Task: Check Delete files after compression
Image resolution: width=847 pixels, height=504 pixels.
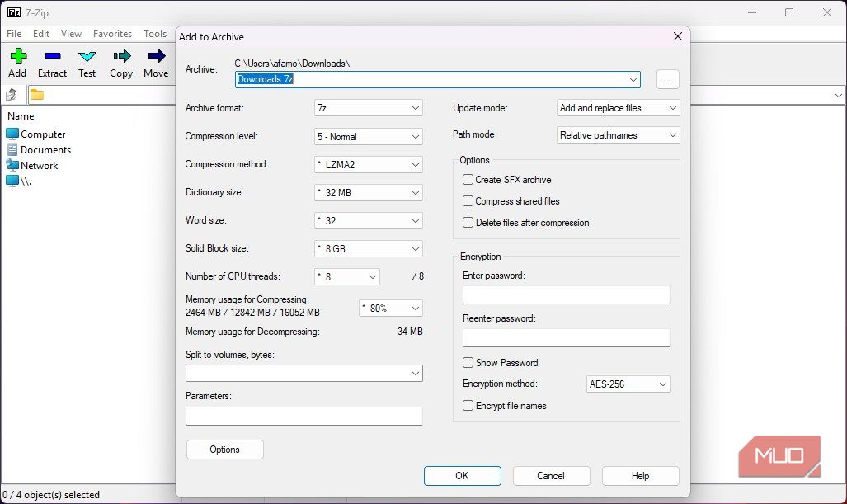Action: 468,223
